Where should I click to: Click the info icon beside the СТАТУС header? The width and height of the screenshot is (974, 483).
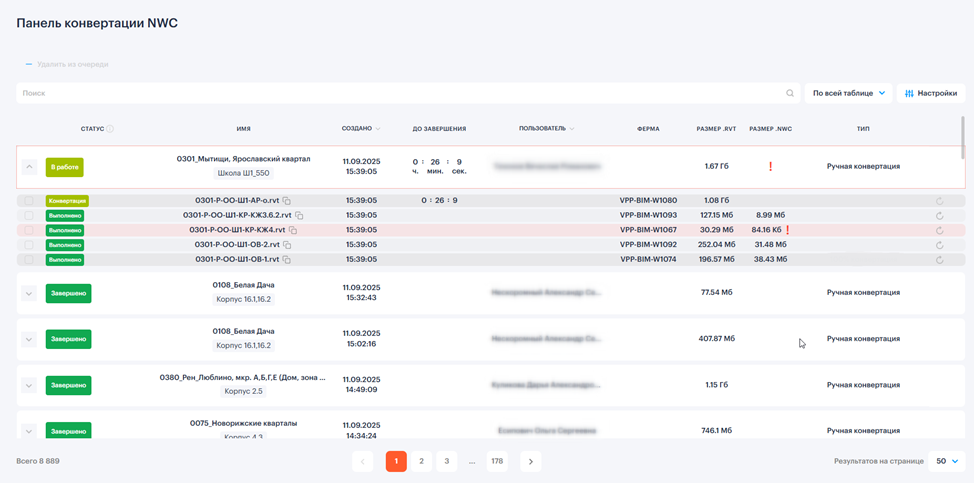pos(110,129)
